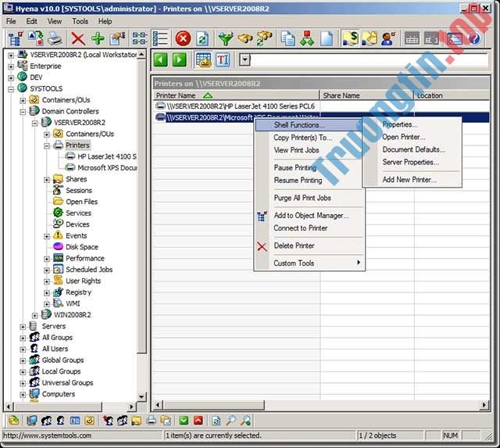Click the red X delete toolbar icon

(x=78, y=39)
